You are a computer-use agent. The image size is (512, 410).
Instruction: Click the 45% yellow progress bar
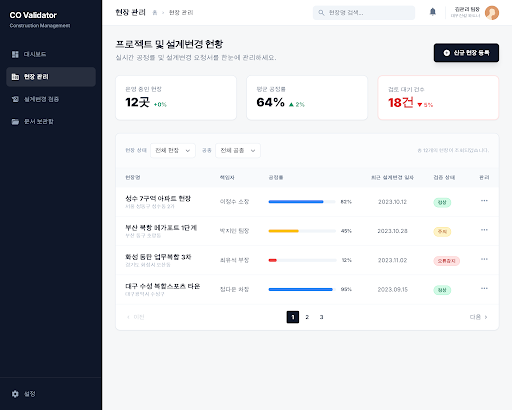302,231
